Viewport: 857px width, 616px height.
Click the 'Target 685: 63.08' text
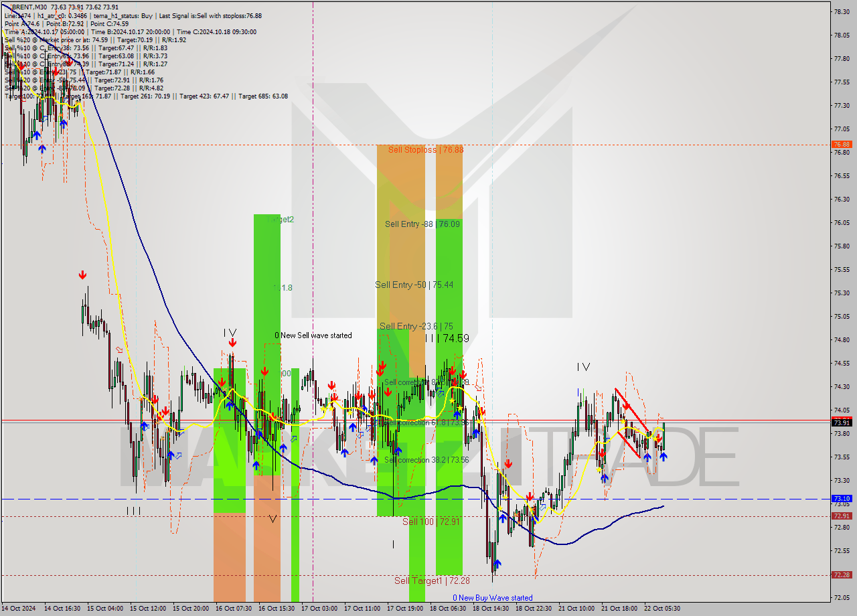click(x=263, y=96)
